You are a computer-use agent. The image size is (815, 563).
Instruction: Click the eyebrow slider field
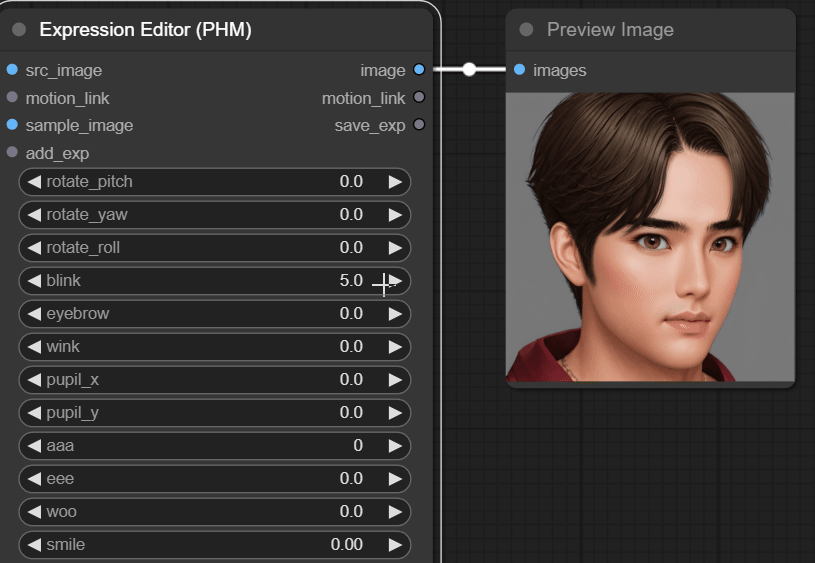coord(215,313)
